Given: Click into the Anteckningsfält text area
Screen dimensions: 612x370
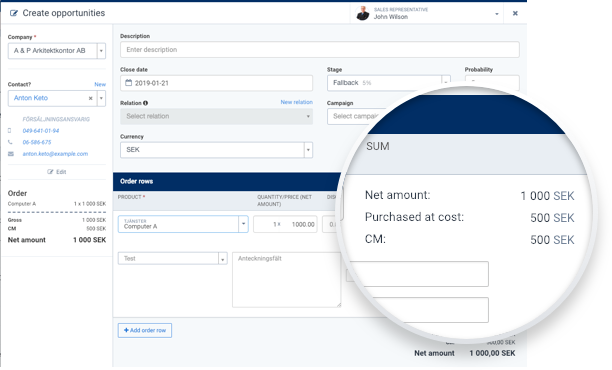Looking at the screenshot, I should tap(286, 279).
